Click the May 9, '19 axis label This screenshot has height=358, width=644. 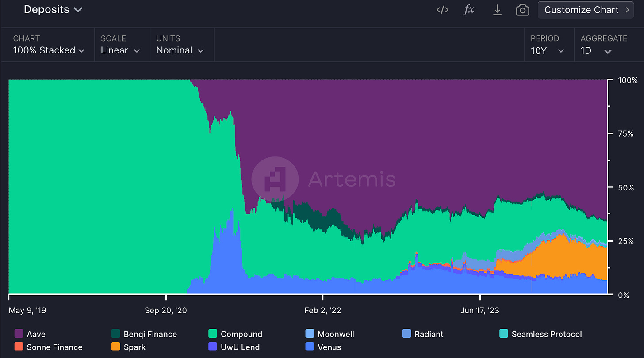27,310
